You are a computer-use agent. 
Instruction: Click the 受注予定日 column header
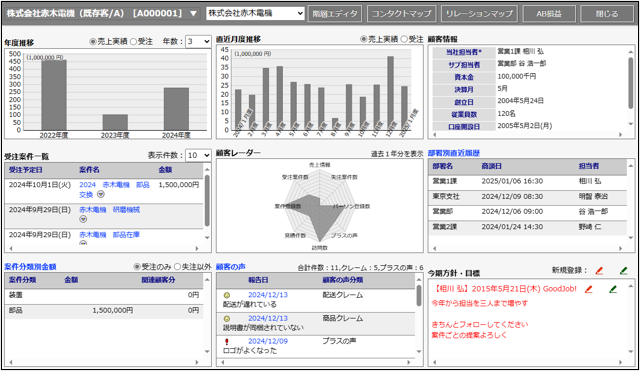click(26, 170)
